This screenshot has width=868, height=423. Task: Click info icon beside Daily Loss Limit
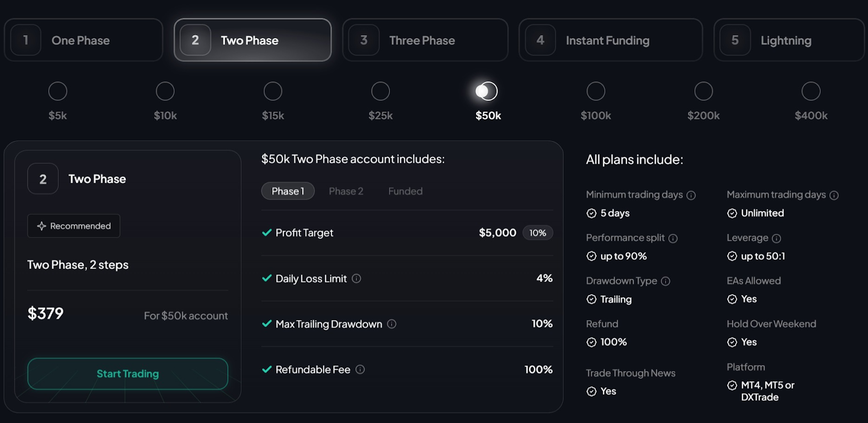tap(356, 278)
